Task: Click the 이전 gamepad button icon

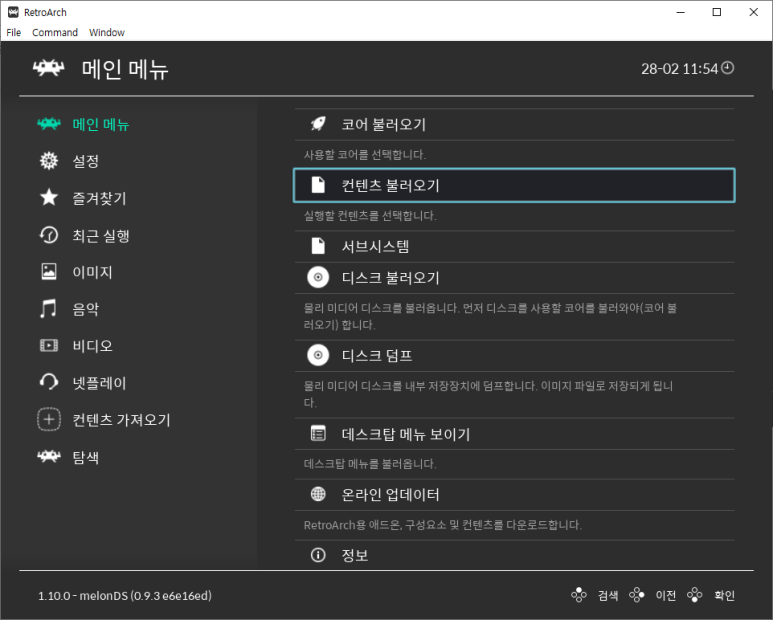Action: tap(636, 595)
